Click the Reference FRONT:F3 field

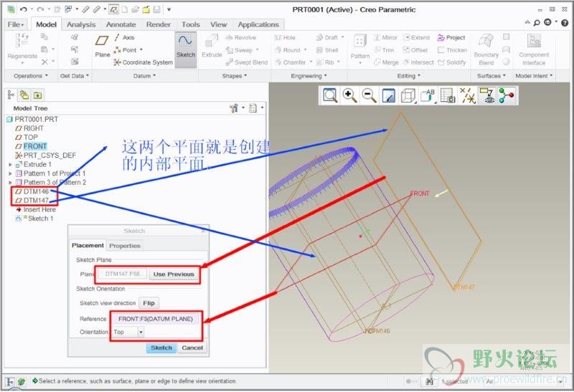click(155, 319)
